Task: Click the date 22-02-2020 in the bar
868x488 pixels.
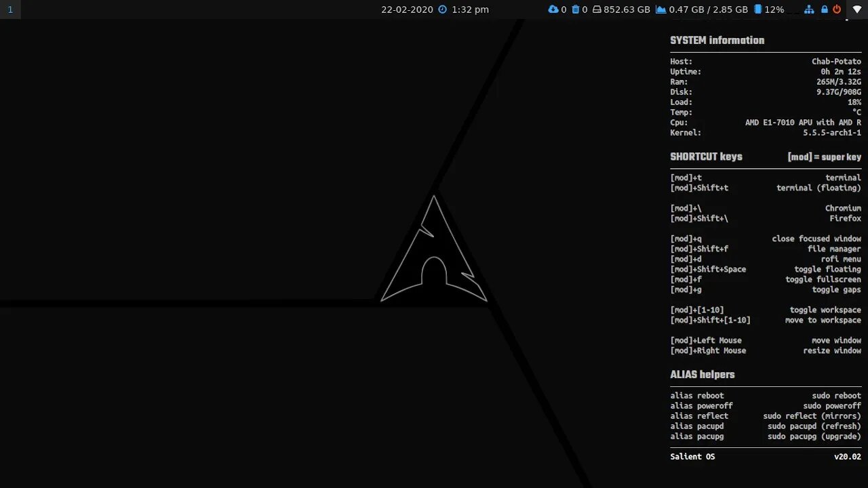Action: 407,9
